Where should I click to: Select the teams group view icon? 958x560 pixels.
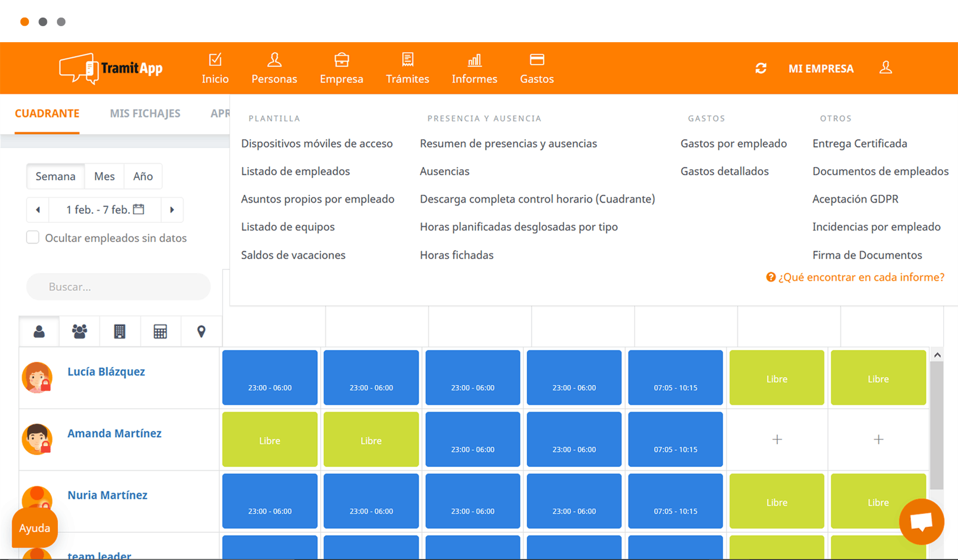point(79,332)
